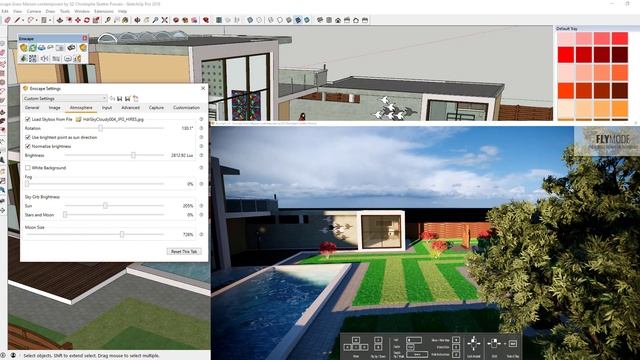The width and height of the screenshot is (640, 360).
Task: Click the Enscape sound speaker icon
Action: 44,58
